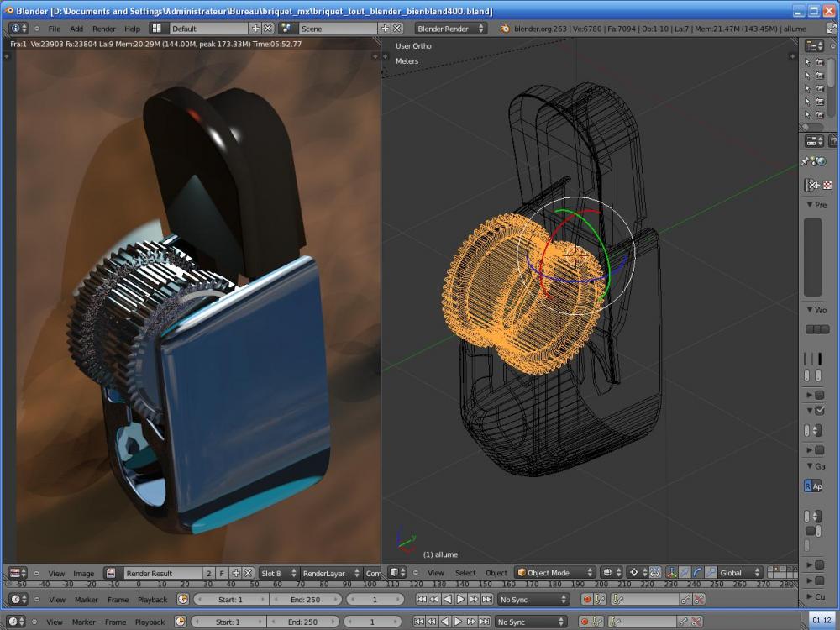Open the Object Mode dropdown
Screen dimensions: 840x630
pyautogui.click(x=554, y=573)
